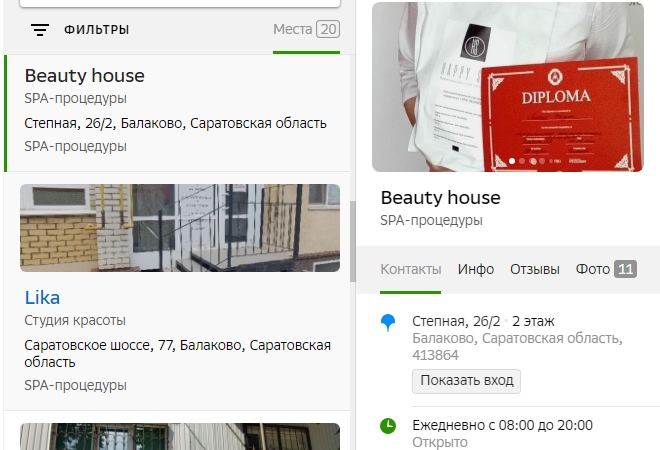This screenshot has width=660, height=450.
Task: Open the Контакты tab
Action: 410,269
